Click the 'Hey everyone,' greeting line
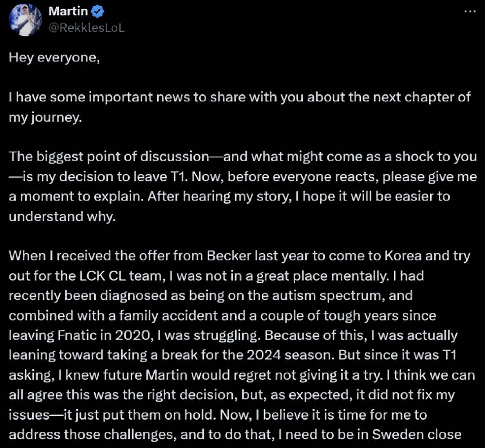 (54, 57)
